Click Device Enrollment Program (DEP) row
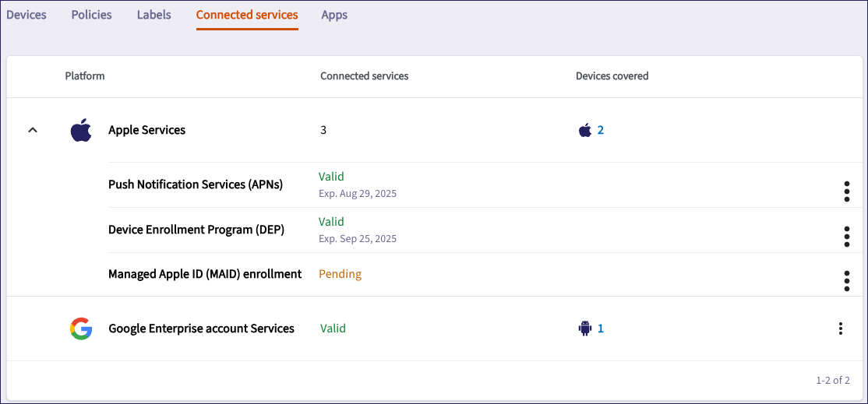868x404 pixels. [196, 230]
